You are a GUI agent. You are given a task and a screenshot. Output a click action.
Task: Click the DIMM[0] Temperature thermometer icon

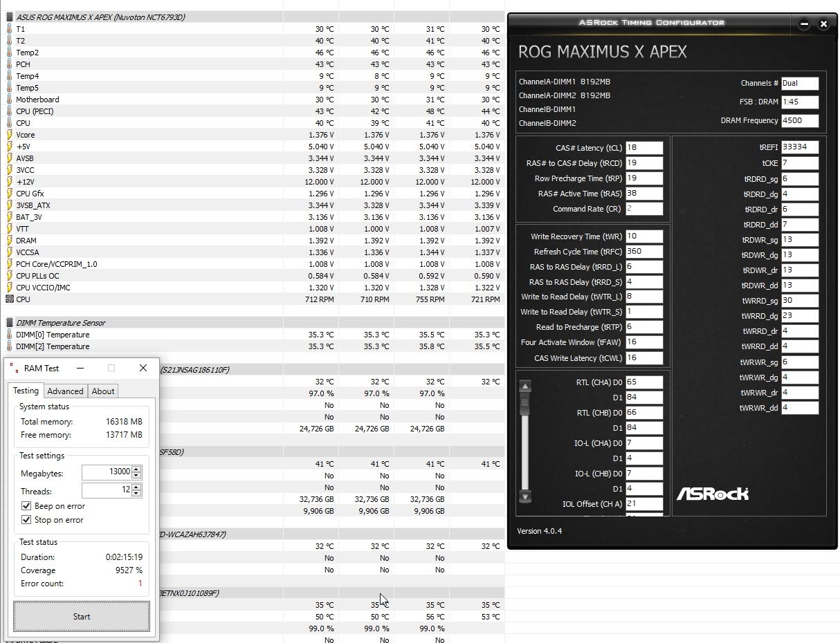point(9,335)
